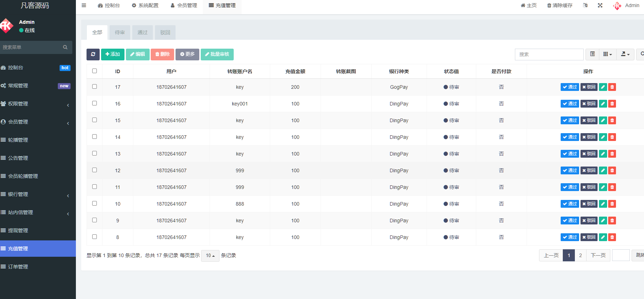
Task: Open the page size 10 dropdown
Action: click(x=210, y=256)
